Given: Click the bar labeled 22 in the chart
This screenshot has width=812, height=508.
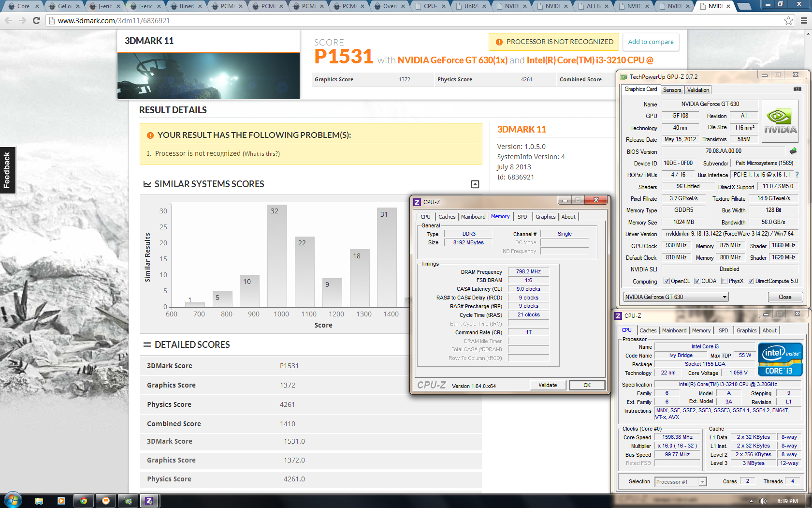Looking at the screenshot, I should (304, 272).
